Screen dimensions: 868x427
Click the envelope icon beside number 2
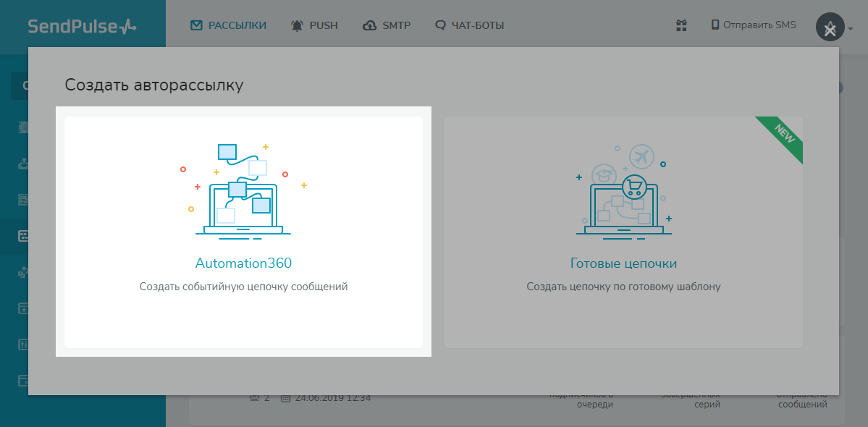255,397
